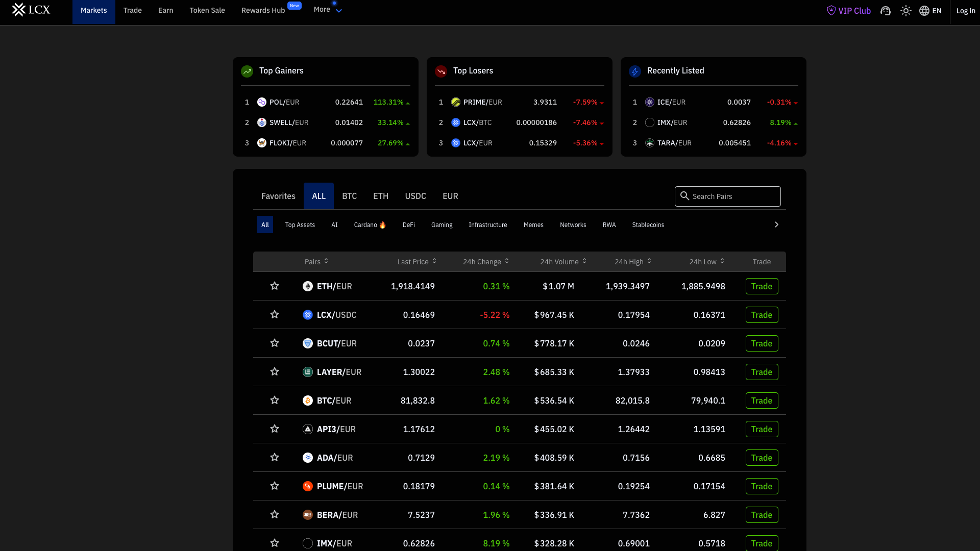The height and width of the screenshot is (551, 980).
Task: Switch to the Favorites tab
Action: [278, 196]
